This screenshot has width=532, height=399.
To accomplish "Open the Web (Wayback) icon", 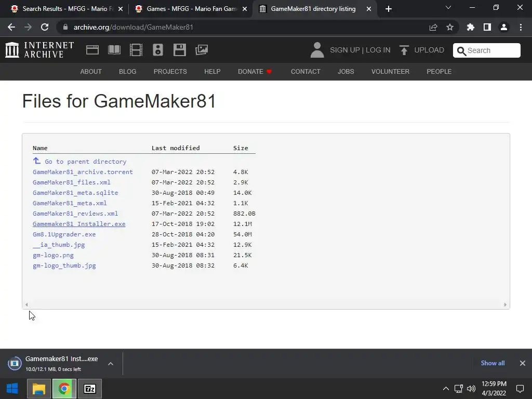I will (92, 50).
